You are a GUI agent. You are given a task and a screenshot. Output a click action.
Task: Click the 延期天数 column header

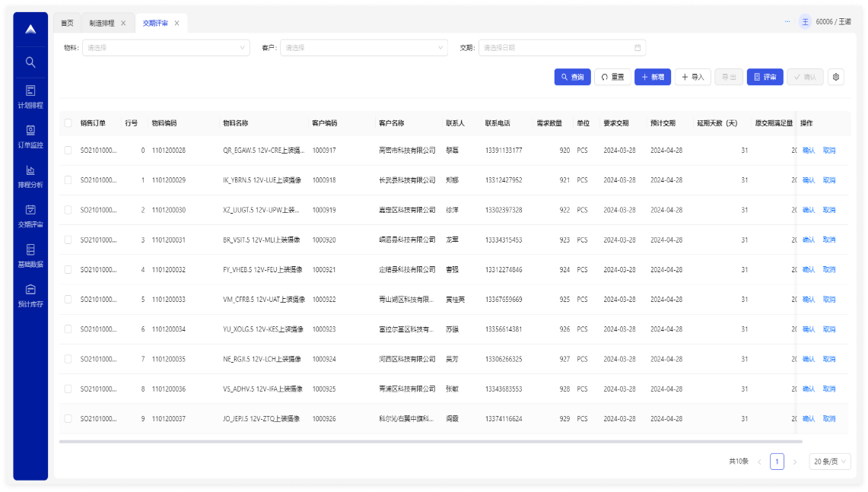coord(717,123)
